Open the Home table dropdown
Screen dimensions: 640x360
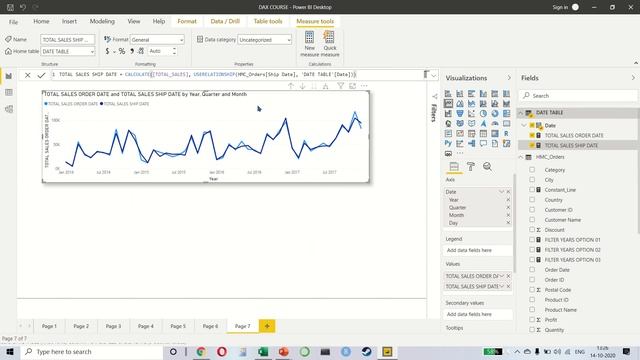tap(68, 51)
